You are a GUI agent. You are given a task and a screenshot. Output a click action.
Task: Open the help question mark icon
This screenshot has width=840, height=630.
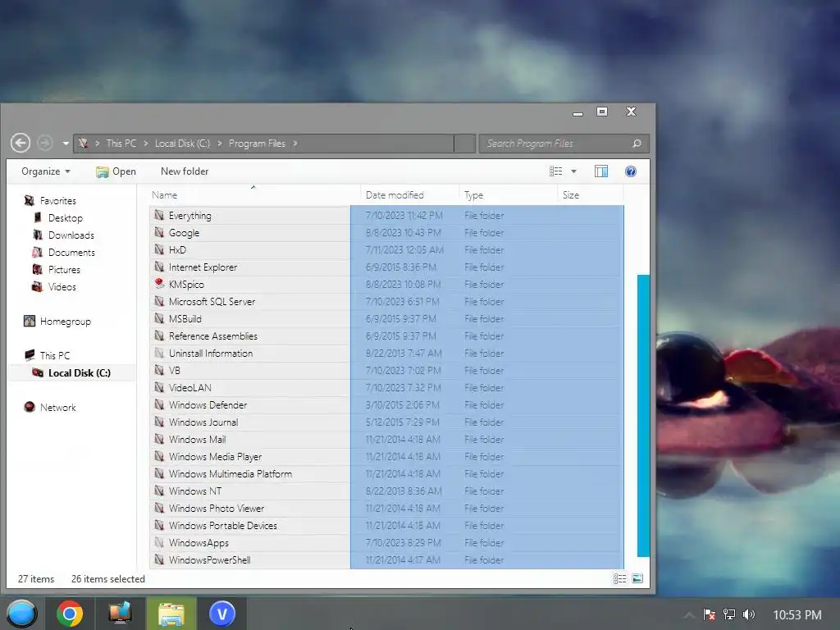[631, 171]
